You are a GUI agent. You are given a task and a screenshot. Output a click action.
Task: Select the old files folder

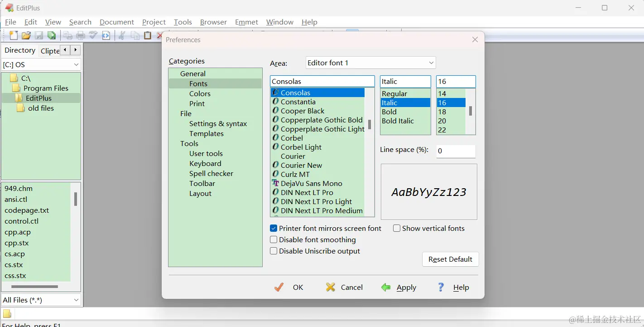tap(41, 108)
